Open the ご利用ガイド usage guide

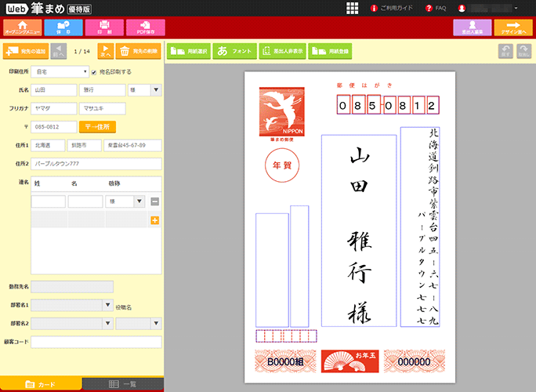click(x=392, y=8)
